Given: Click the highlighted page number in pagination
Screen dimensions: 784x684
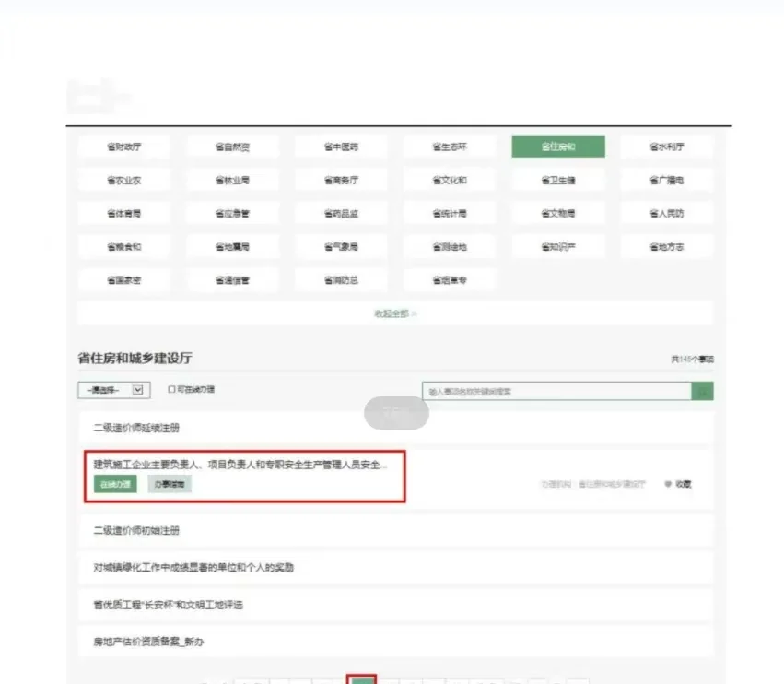Looking at the screenshot, I should point(363,679).
